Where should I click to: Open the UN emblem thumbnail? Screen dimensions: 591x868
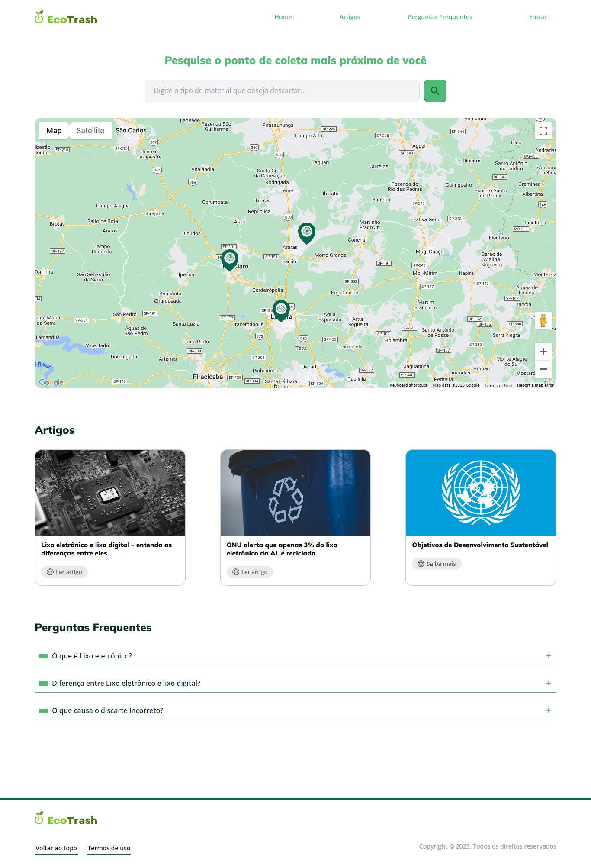click(481, 493)
